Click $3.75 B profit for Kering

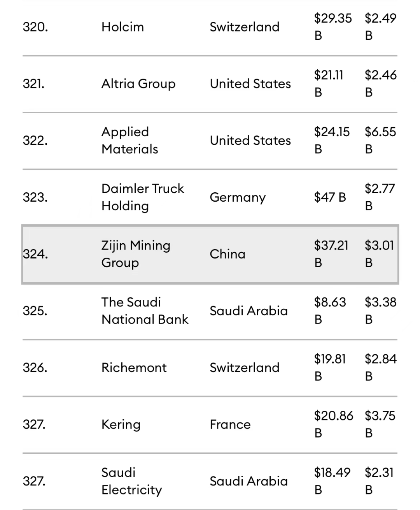click(x=380, y=424)
